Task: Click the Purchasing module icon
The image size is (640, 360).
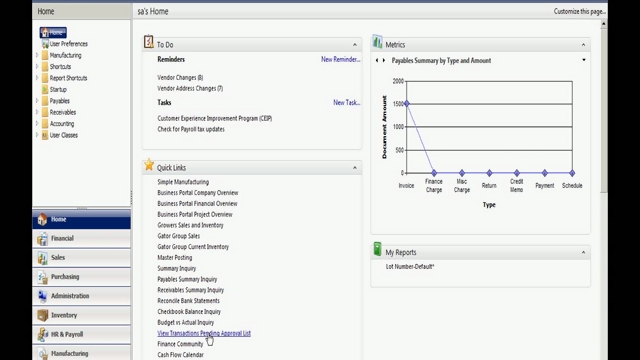Action: click(x=42, y=277)
